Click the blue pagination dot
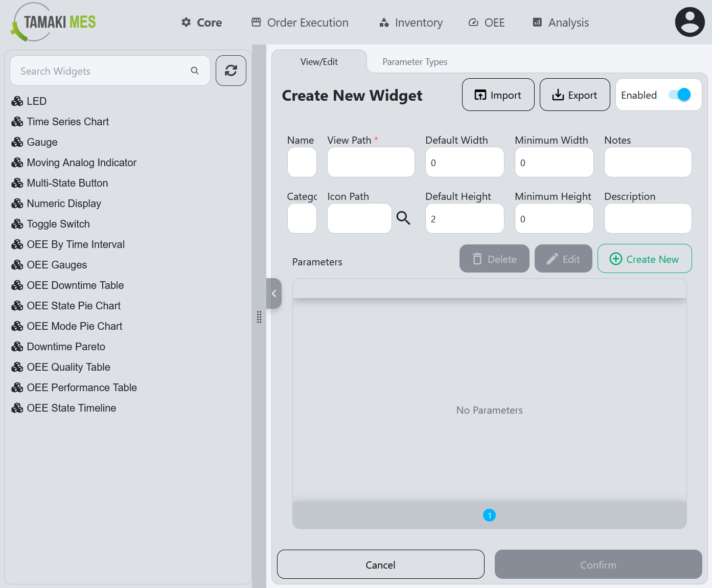Image resolution: width=712 pixels, height=588 pixels. coord(489,515)
